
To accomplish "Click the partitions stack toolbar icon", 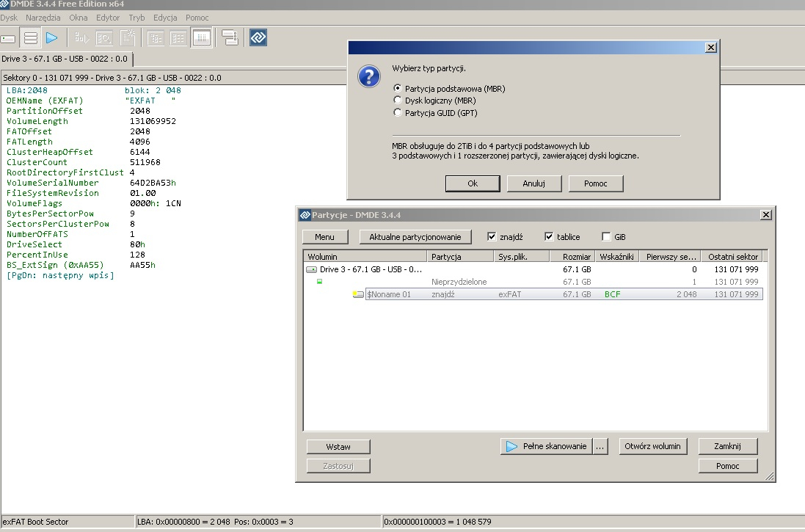I will (31, 38).
